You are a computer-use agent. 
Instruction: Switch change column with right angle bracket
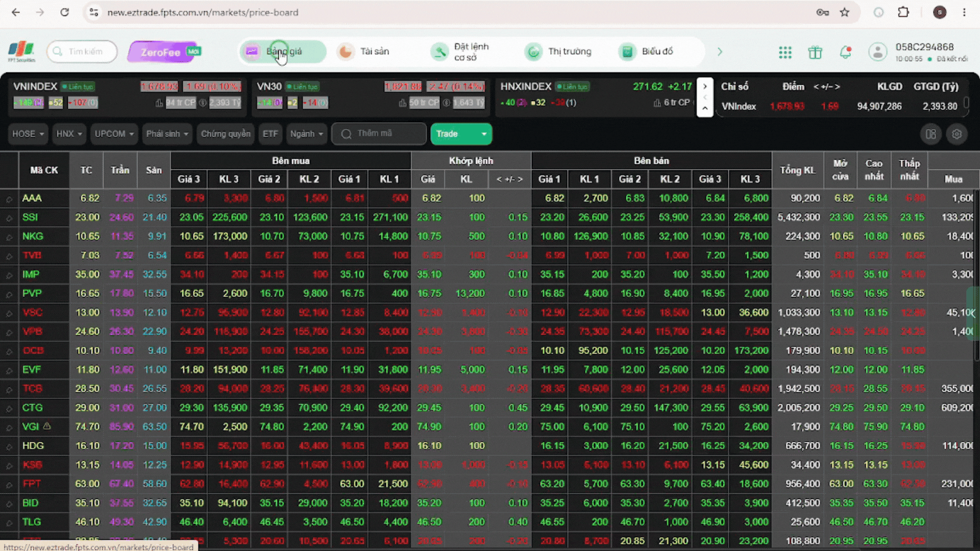520,180
